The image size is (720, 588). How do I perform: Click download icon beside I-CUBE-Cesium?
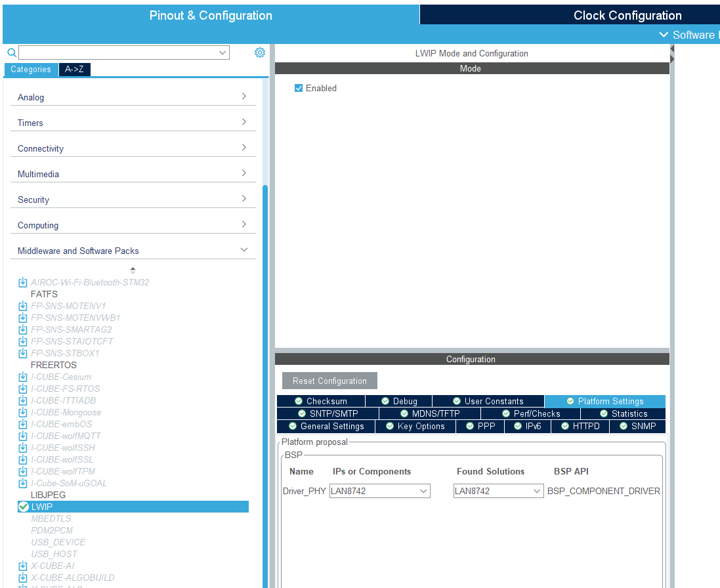[x=23, y=377]
